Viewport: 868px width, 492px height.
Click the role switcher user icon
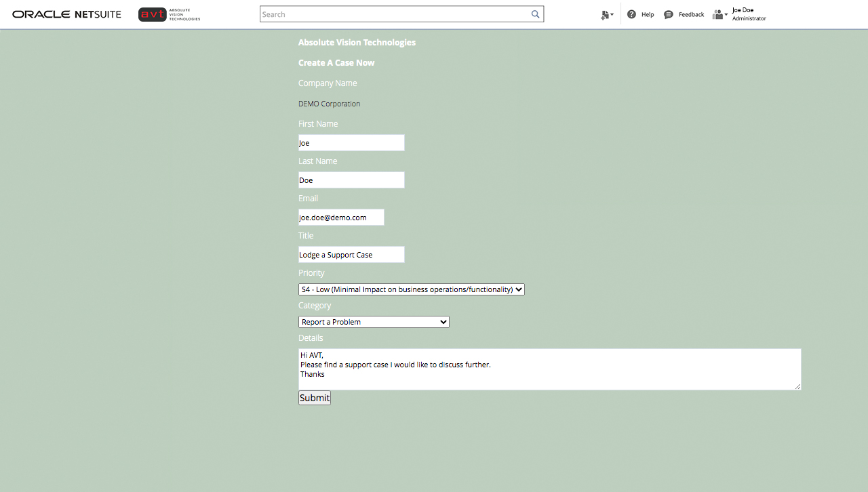[717, 14]
